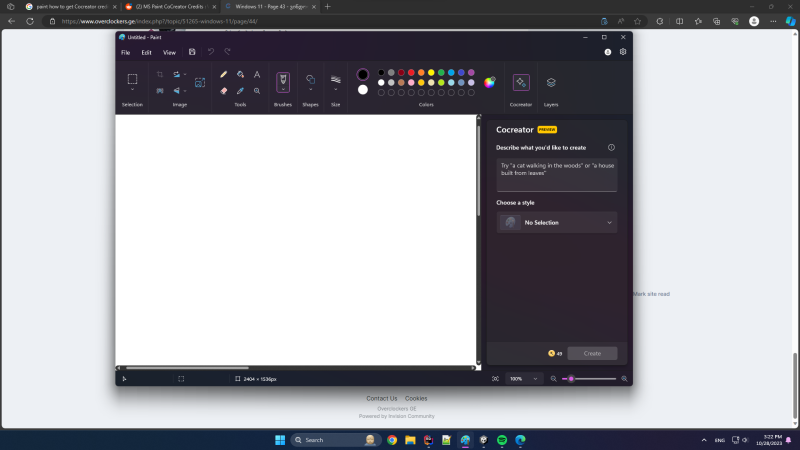
Task: Select the black primary color circle
Action: (x=363, y=74)
